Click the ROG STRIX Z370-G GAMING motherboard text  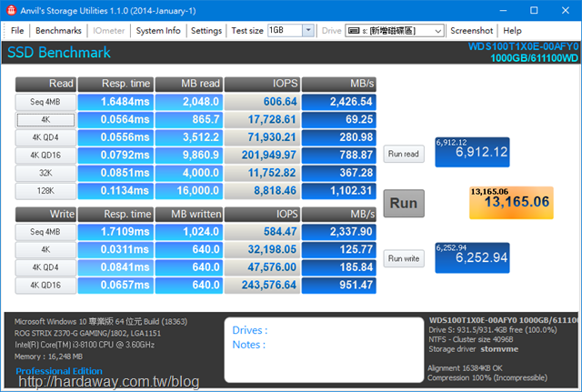87,333
